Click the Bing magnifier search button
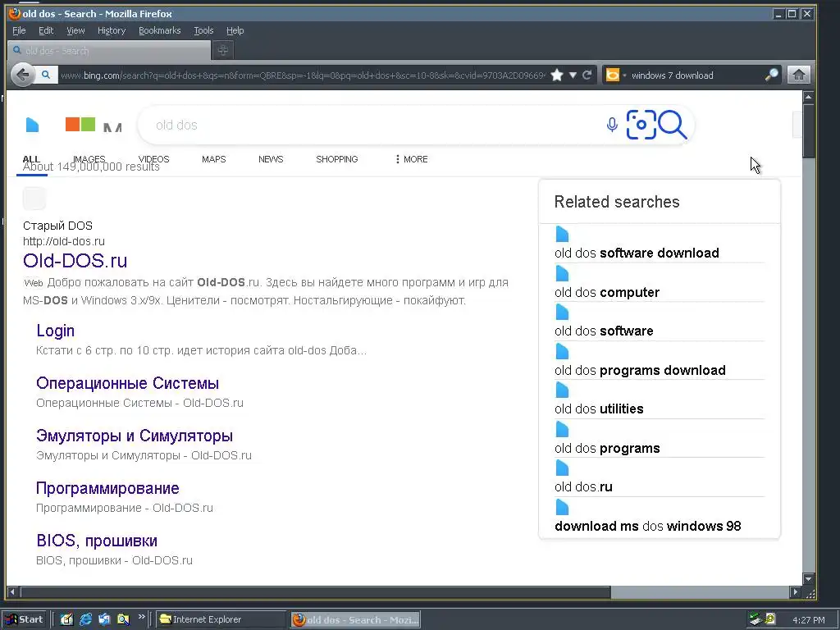The image size is (840, 630). 673,125
